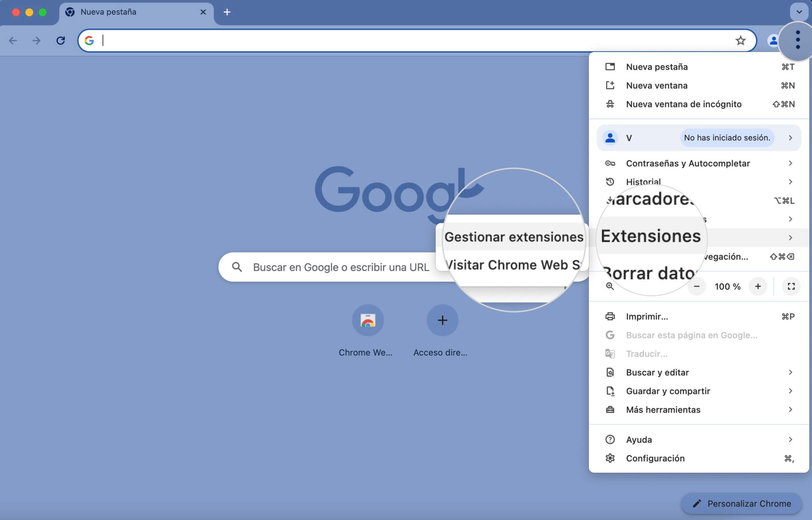Viewport: 812px width, 520px height.
Task: Expand the Extensiones submenu arrow
Action: coord(790,237)
